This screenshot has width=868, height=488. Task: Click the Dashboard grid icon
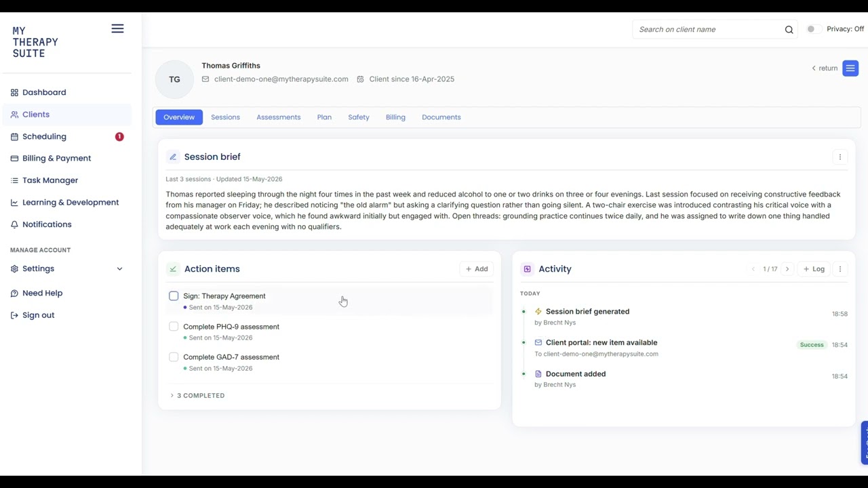click(x=14, y=93)
